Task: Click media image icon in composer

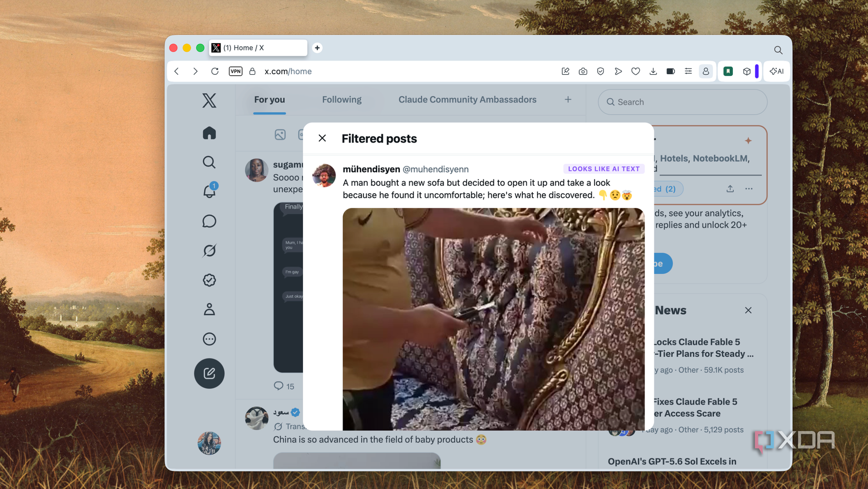Action: 280,134
